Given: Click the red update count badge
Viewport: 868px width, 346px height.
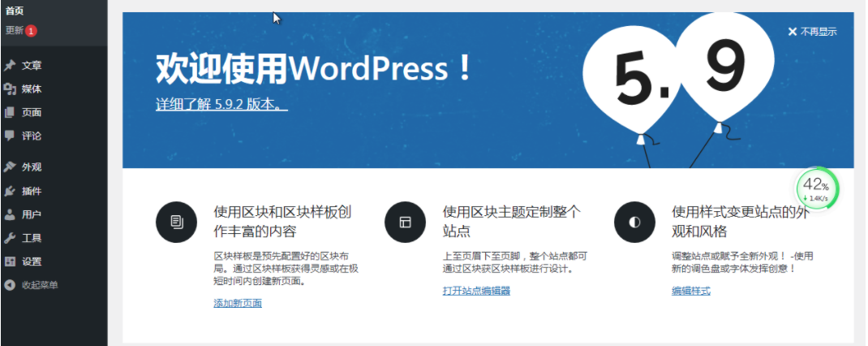Looking at the screenshot, I should point(31,31).
